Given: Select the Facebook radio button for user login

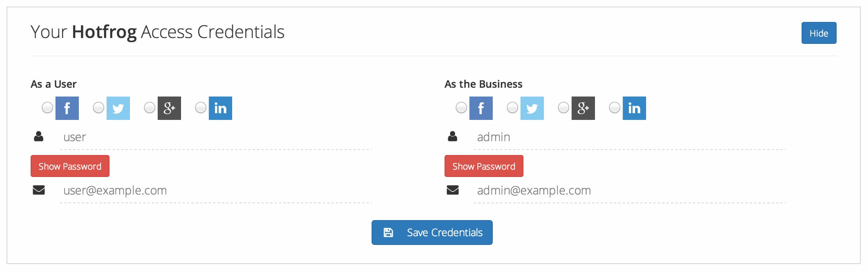Looking at the screenshot, I should 47,107.
